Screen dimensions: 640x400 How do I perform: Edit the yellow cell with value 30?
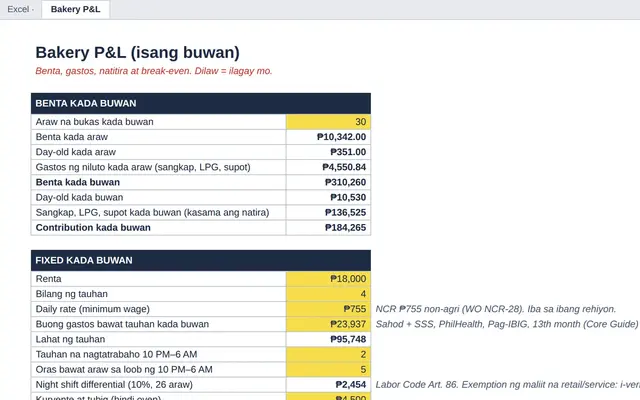pos(328,122)
